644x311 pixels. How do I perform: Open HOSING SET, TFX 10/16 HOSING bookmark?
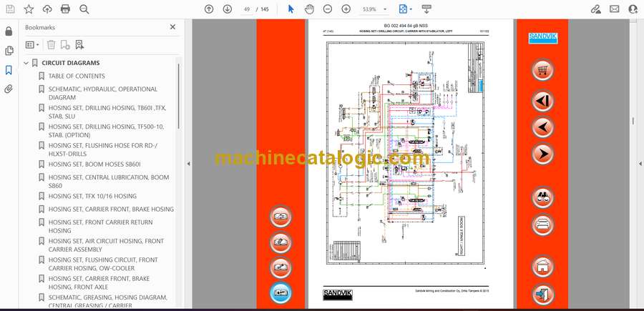92,196
